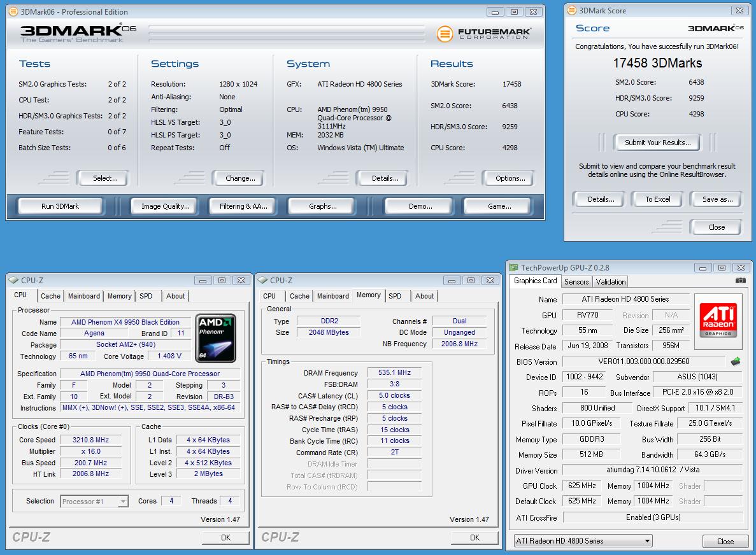Screen dimensions: 756x555
Task: Click Submit Your Results button
Action: tap(658, 143)
